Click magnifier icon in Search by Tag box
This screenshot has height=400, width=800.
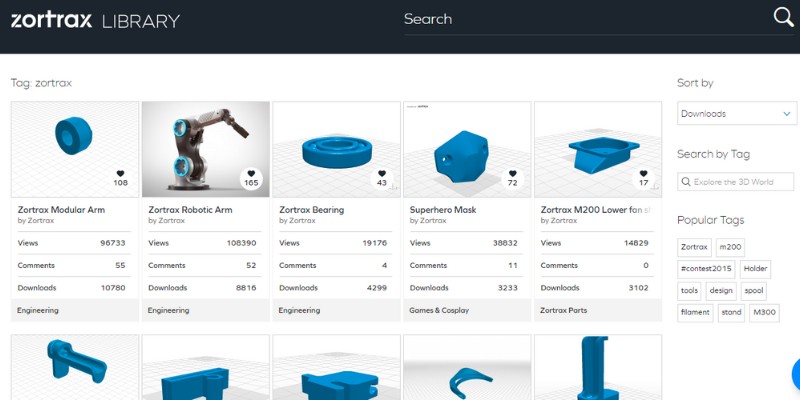click(x=687, y=181)
